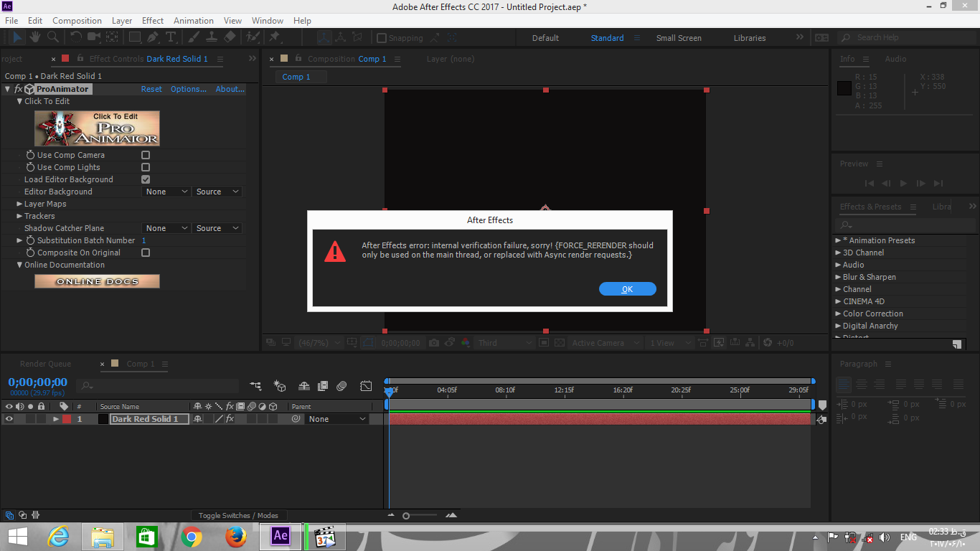Select the Pan Behind anchor point tool
The height and width of the screenshot is (551, 980).
click(113, 37)
